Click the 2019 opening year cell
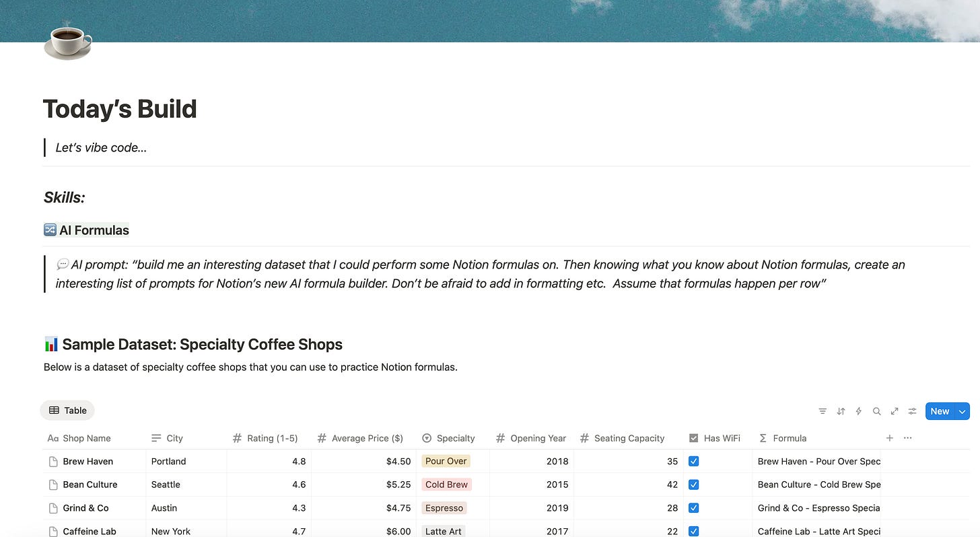 532,508
